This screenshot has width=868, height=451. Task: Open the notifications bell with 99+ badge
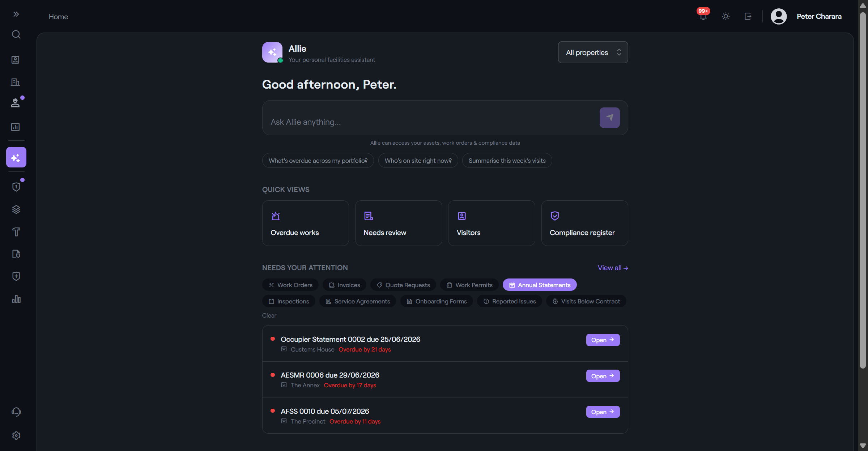click(x=703, y=16)
